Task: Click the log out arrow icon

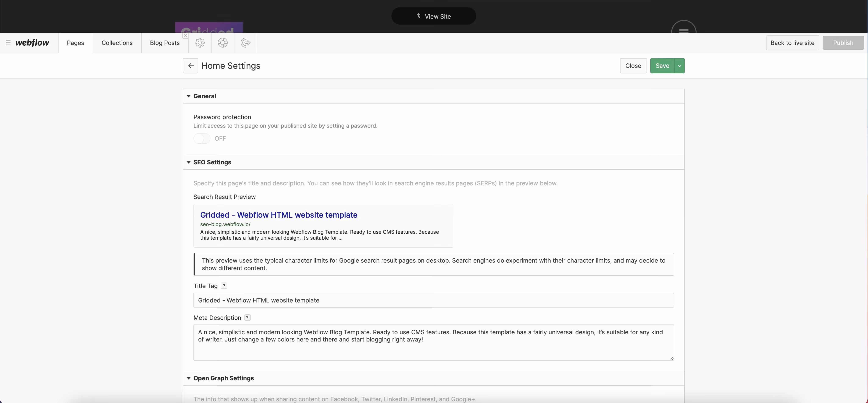Action: pos(246,43)
